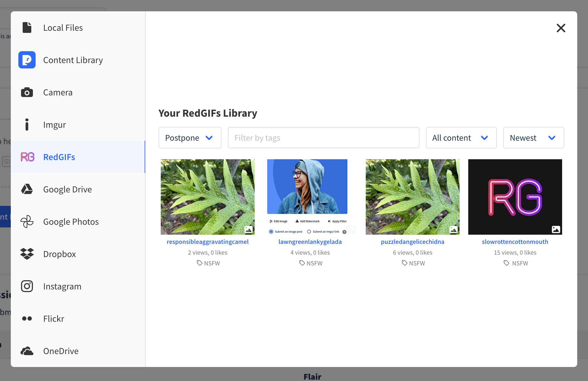Image resolution: width=588 pixels, height=381 pixels.
Task: Switch to the Instagram source tab
Action: 78,286
